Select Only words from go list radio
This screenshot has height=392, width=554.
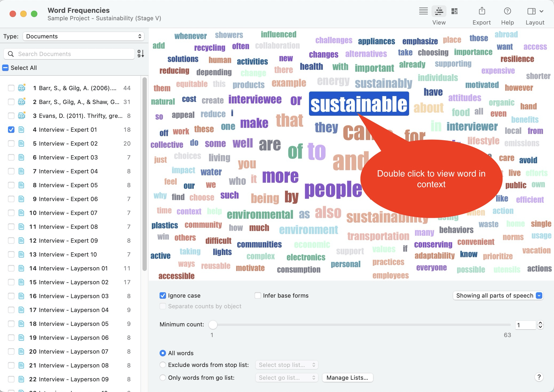point(163,378)
